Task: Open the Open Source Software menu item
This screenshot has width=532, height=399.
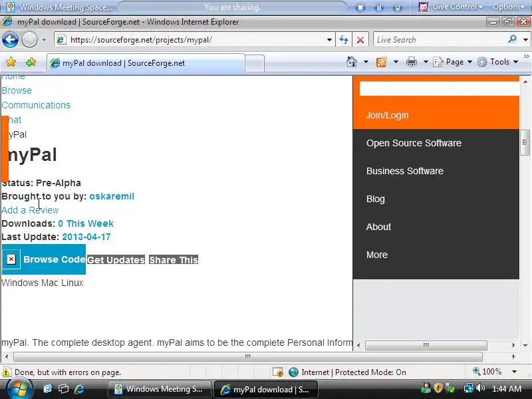Action: click(414, 143)
